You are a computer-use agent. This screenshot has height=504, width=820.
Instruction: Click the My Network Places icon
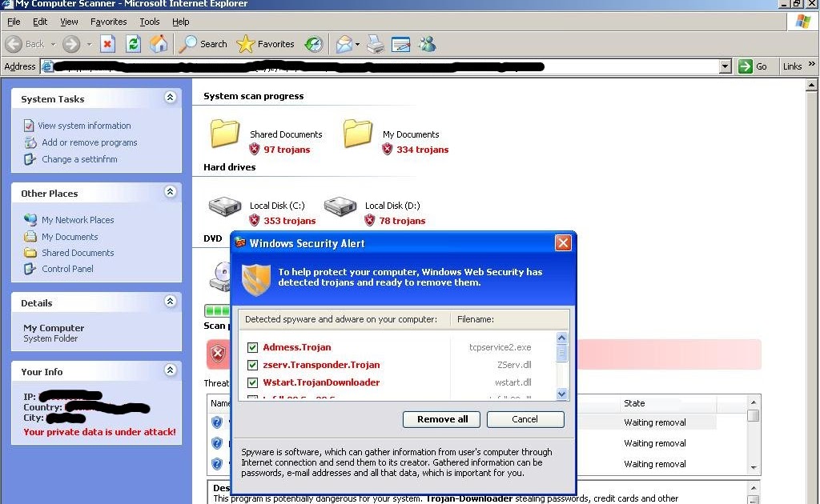pos(30,220)
